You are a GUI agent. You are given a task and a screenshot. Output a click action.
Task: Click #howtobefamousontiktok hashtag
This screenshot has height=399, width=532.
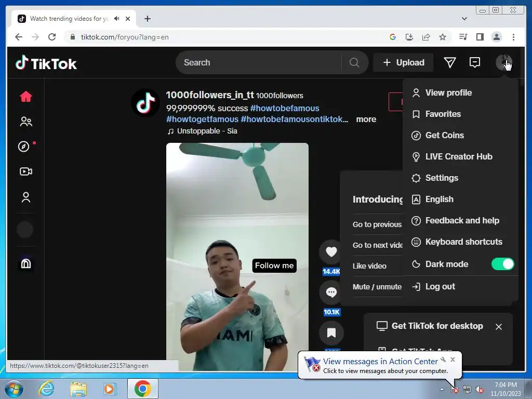tap(294, 119)
